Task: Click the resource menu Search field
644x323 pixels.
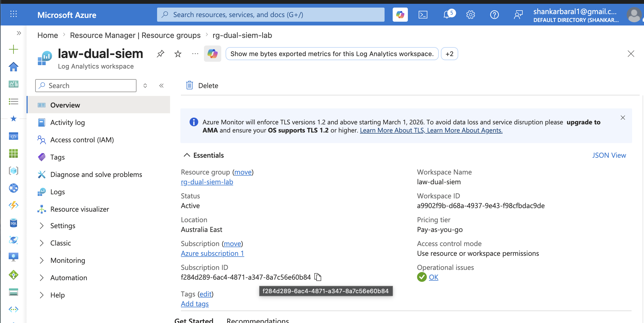Action: coord(86,86)
